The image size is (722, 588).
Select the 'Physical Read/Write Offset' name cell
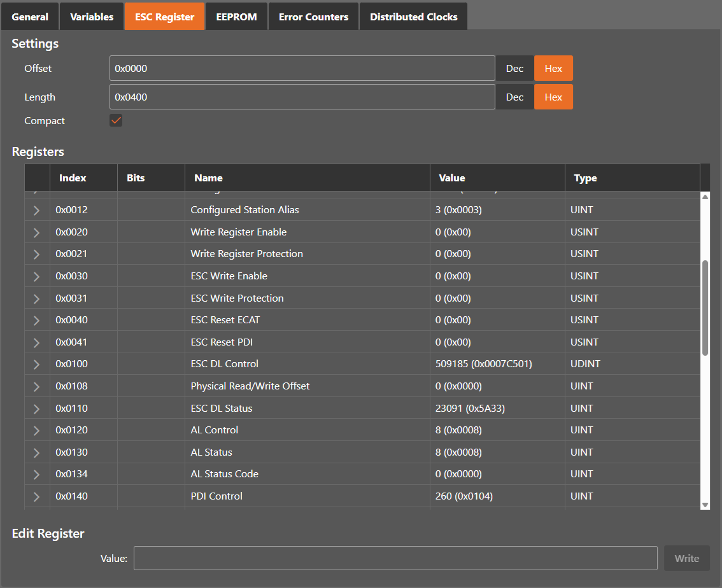307,386
